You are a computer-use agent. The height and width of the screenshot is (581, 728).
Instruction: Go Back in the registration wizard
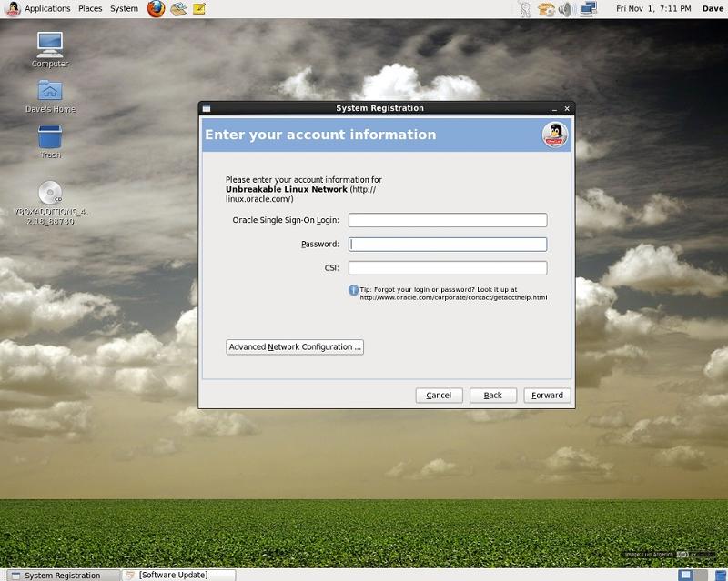pyautogui.click(x=493, y=396)
